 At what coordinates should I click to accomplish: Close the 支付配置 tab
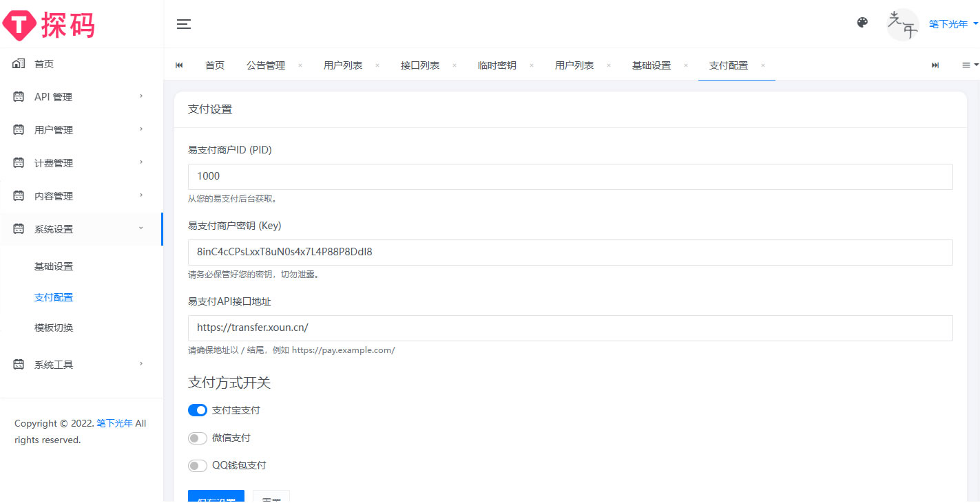(x=763, y=65)
